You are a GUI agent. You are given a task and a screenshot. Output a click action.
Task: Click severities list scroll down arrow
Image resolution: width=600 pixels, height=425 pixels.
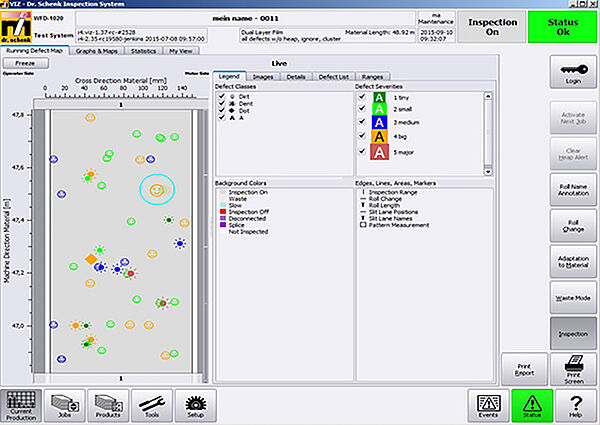pyautogui.click(x=488, y=172)
